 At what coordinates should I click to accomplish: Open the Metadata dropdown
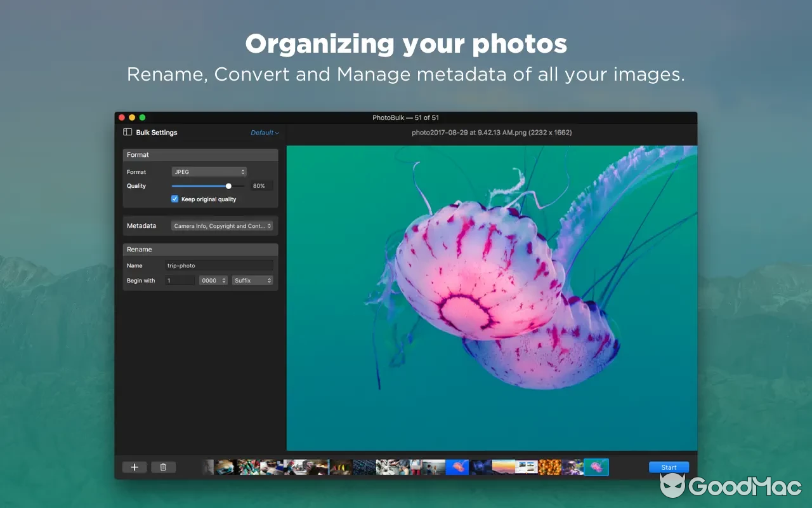pos(223,225)
